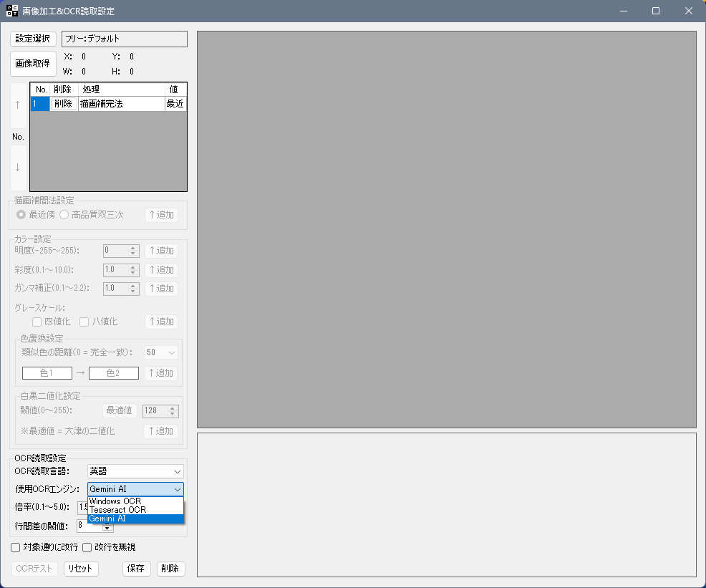Click the フリー:デフォルト setting name field

pos(125,39)
